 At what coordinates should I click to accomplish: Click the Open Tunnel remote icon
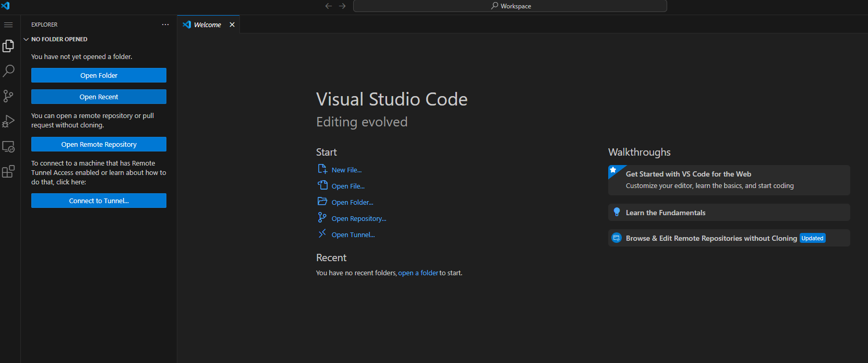click(x=322, y=233)
